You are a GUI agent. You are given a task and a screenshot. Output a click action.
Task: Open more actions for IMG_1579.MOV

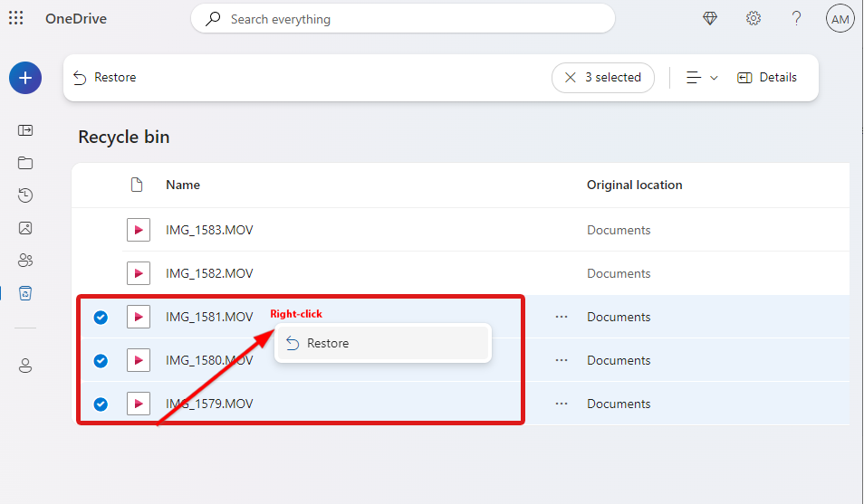tap(561, 404)
